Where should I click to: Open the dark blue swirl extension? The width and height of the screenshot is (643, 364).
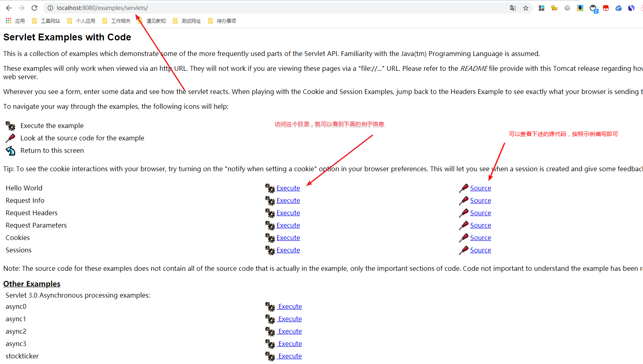(631, 8)
